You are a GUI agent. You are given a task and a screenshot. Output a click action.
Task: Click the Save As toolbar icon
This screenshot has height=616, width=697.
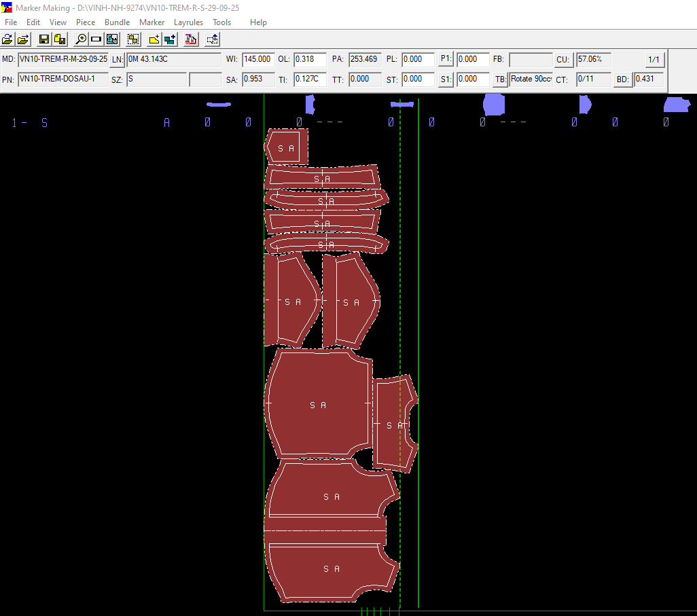point(60,39)
